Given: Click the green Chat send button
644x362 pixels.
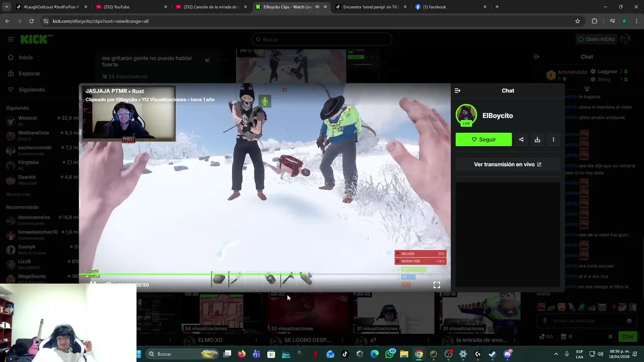Looking at the screenshot, I should (x=628, y=336).
